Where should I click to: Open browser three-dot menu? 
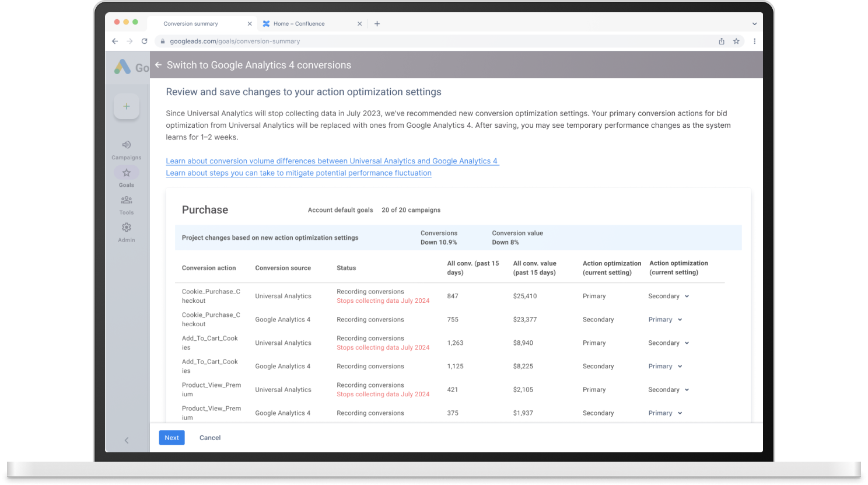point(754,41)
